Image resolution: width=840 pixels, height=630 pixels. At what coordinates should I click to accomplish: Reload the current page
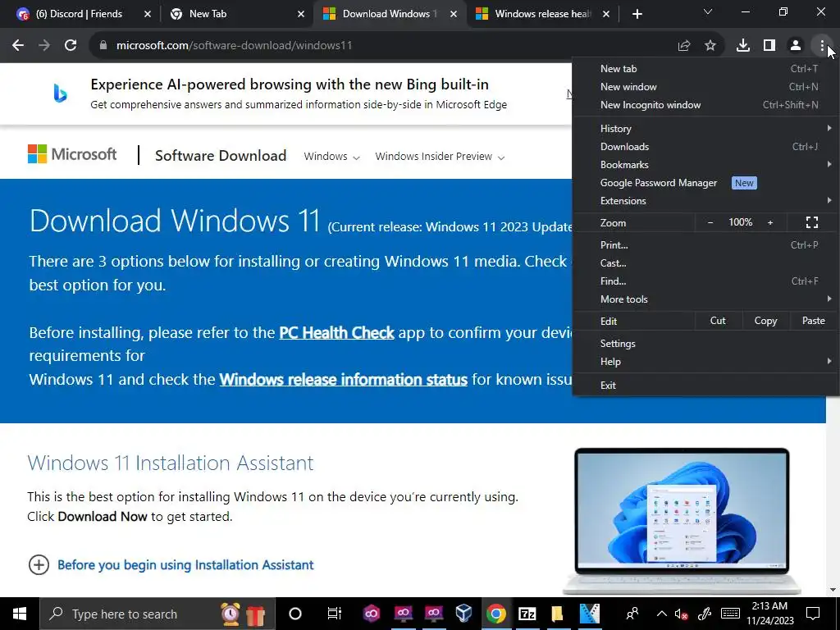[71, 46]
